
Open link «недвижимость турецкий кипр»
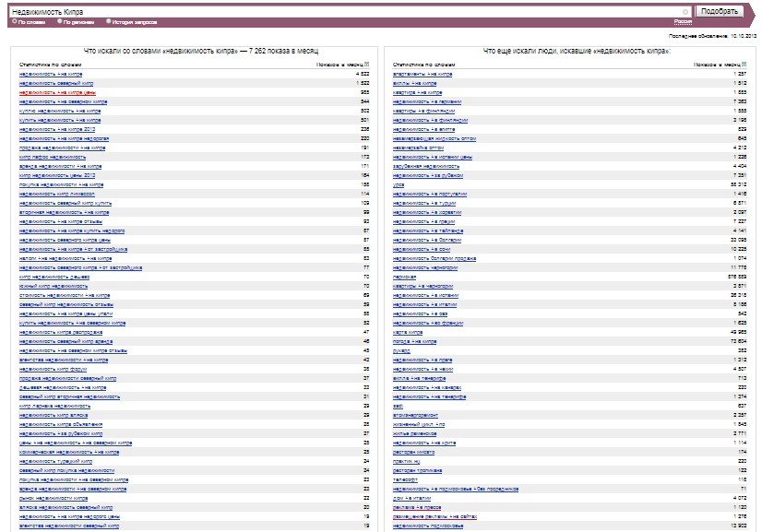(56, 462)
